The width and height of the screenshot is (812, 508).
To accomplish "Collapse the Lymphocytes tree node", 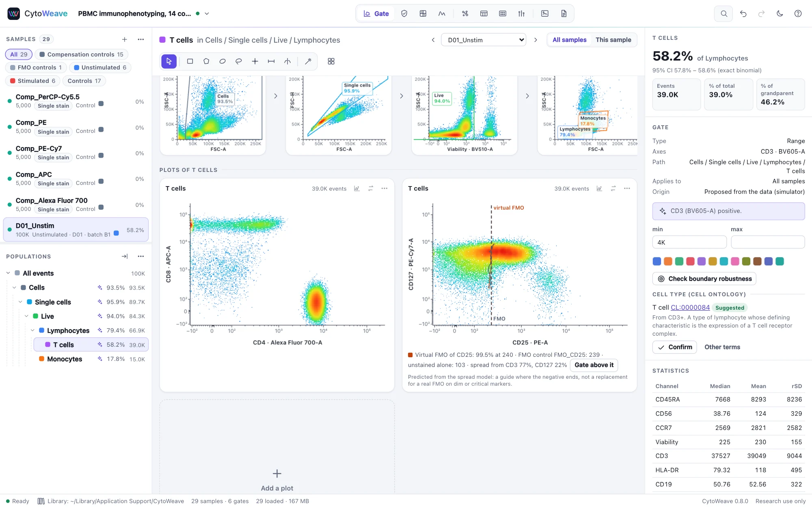I will pyautogui.click(x=32, y=330).
